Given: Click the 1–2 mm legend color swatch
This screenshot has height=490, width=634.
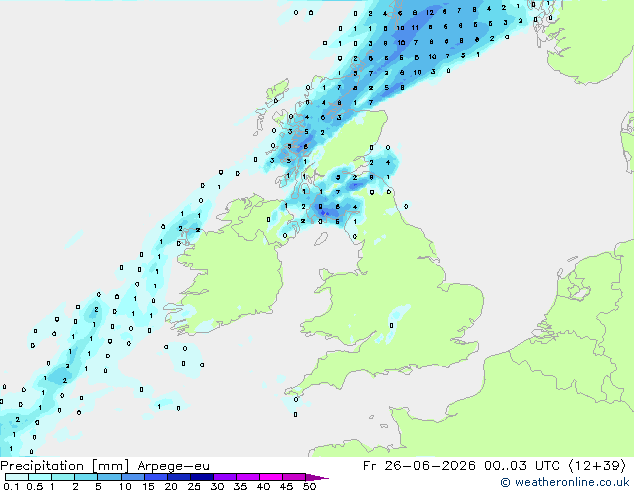Looking at the screenshot, I should [63, 477].
